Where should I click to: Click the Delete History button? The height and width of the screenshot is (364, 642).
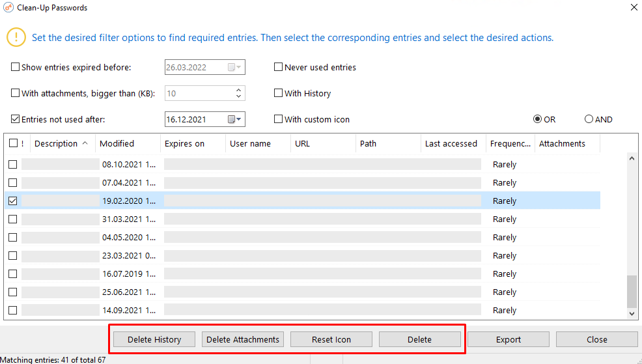point(154,339)
